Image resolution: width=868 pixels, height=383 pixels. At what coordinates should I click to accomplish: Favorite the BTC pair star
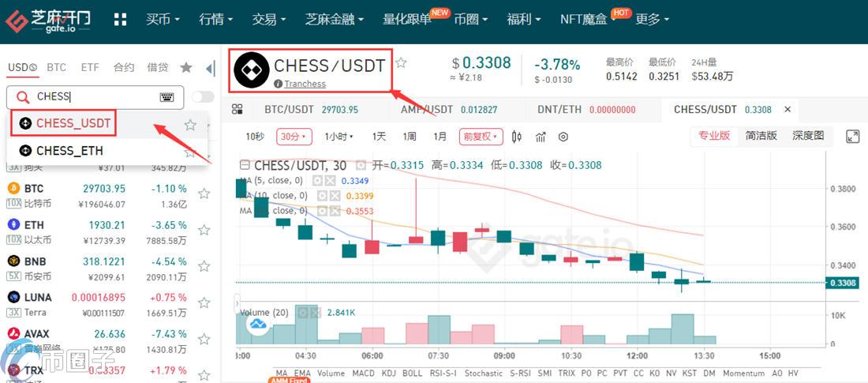(204, 193)
